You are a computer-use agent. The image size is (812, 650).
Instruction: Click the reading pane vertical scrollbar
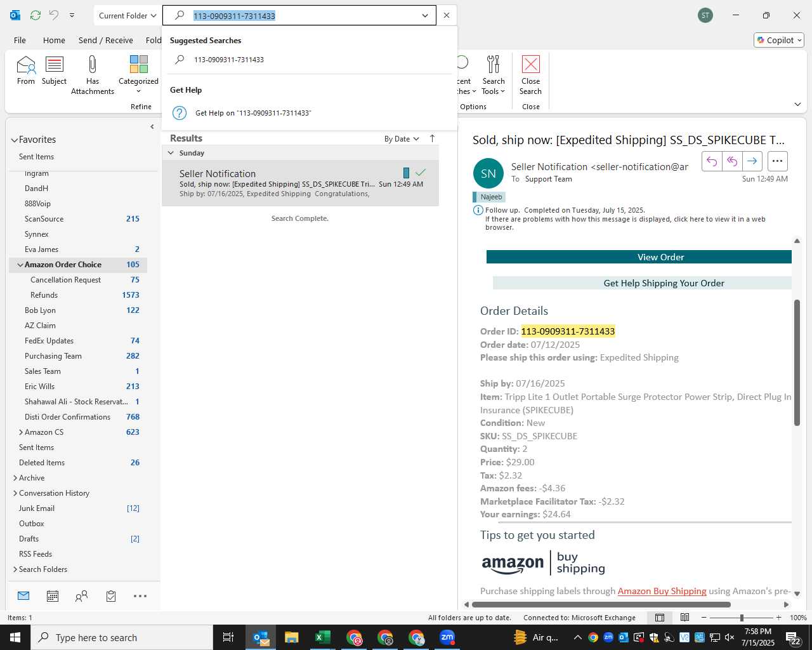(797, 362)
